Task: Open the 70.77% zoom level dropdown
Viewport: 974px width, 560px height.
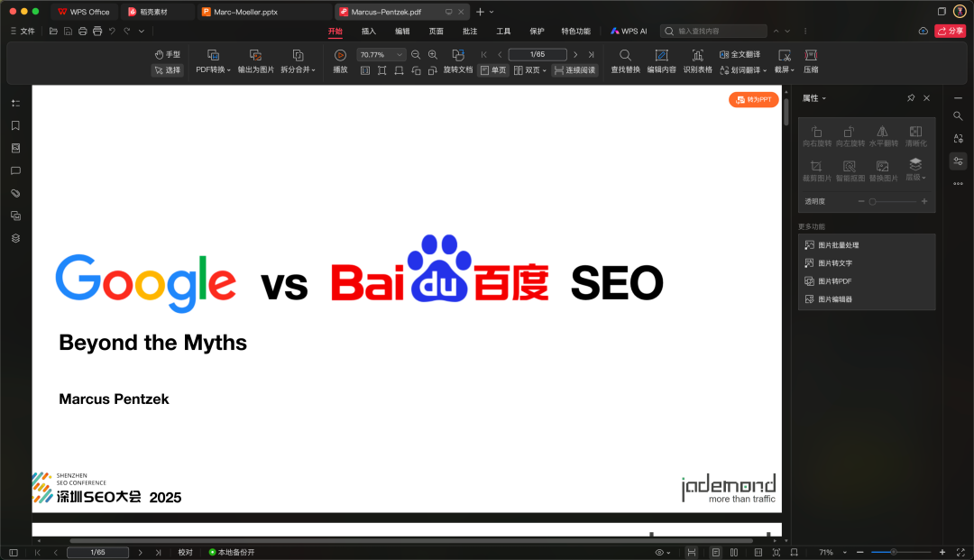Action: [381, 55]
